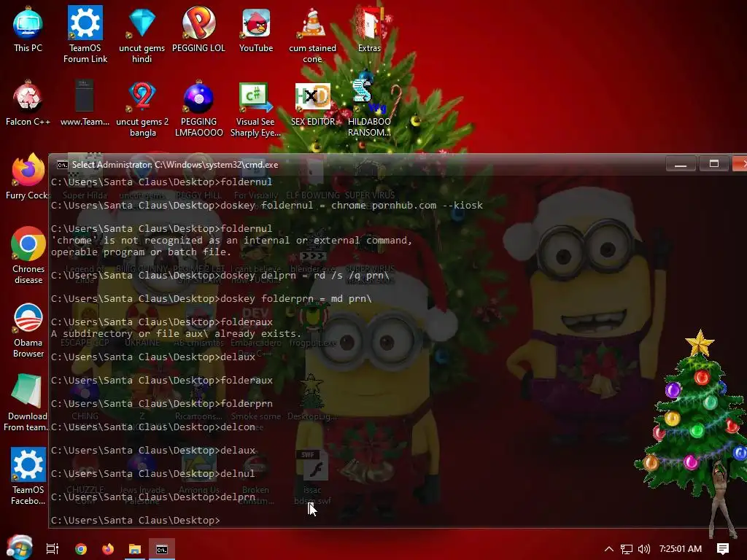Open the Extras desktop icon
747x560 pixels.
(369, 29)
